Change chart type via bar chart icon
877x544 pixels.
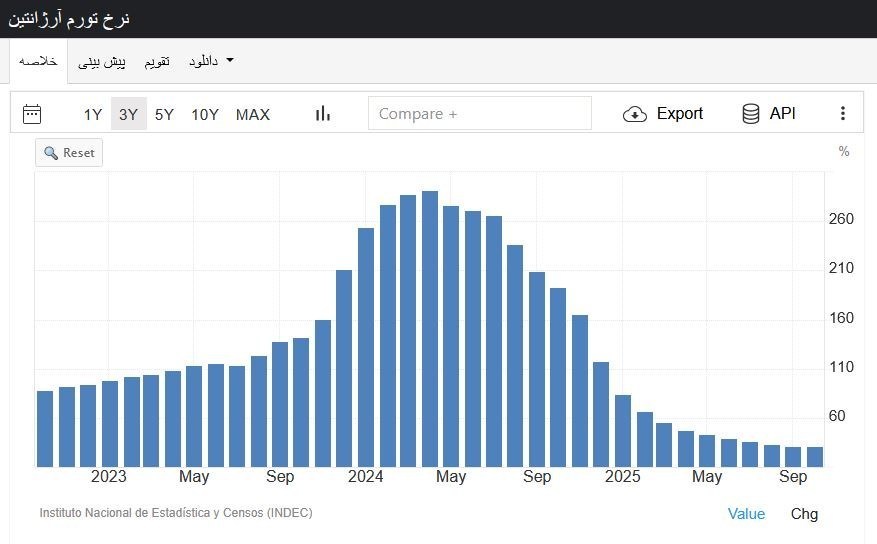322,114
